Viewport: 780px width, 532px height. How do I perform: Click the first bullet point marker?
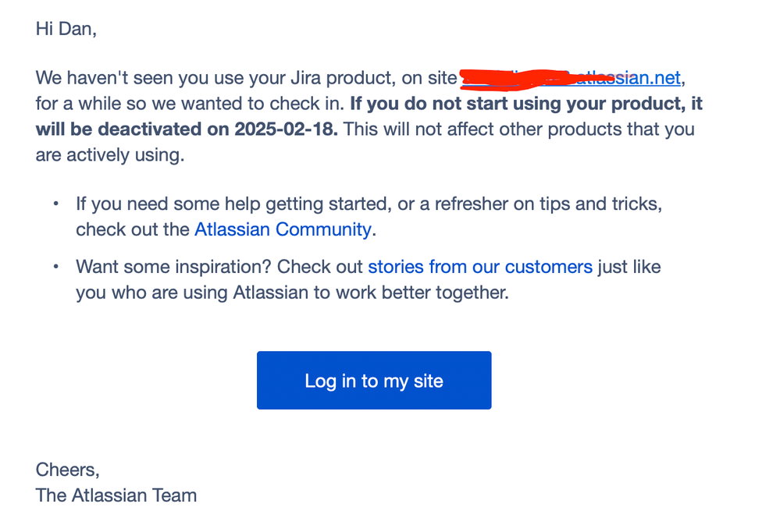[x=55, y=204]
